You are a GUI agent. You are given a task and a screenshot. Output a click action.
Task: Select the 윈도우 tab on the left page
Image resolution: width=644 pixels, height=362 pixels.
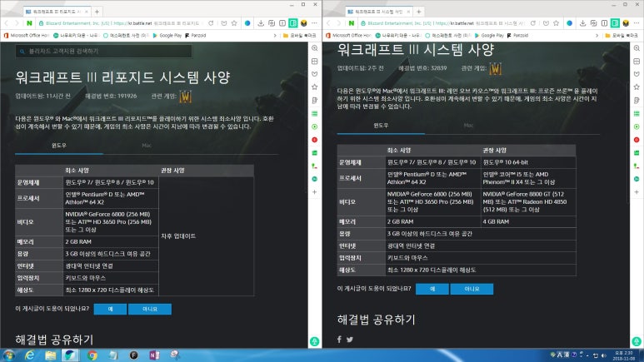pos(58,146)
